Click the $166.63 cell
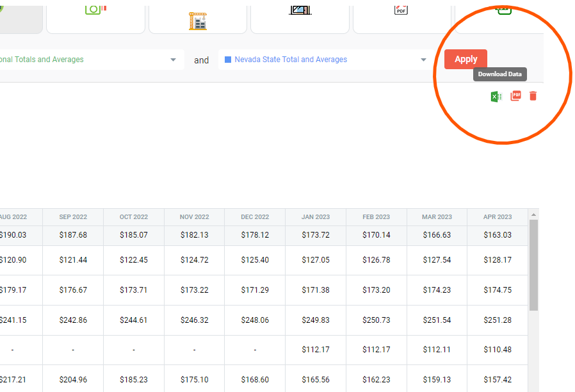This screenshot has height=392, width=575. click(x=437, y=235)
